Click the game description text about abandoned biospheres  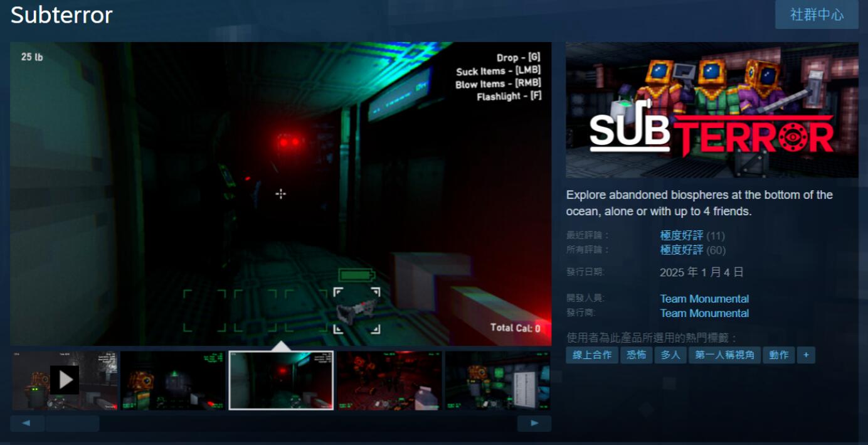[x=699, y=203]
